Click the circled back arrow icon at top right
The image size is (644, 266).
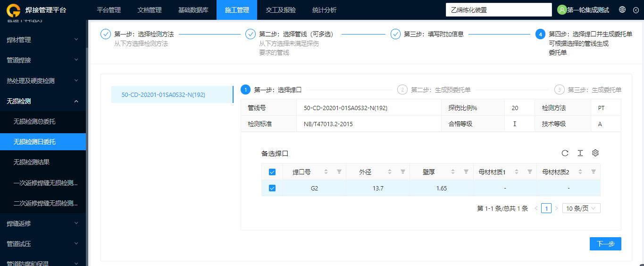pyautogui.click(x=636, y=9)
